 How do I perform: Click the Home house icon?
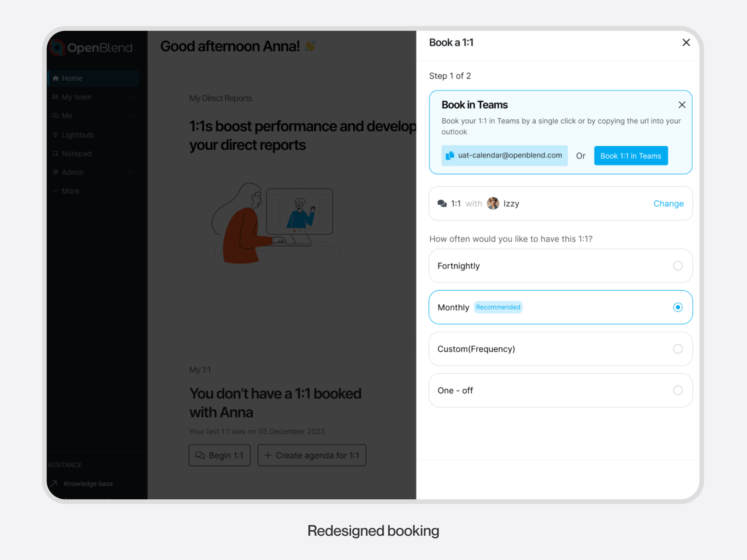point(56,78)
